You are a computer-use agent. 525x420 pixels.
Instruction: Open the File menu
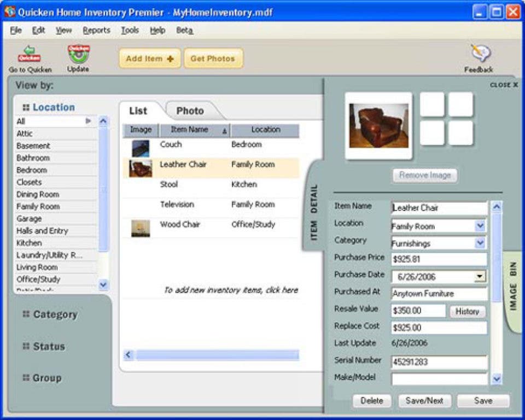[16, 30]
